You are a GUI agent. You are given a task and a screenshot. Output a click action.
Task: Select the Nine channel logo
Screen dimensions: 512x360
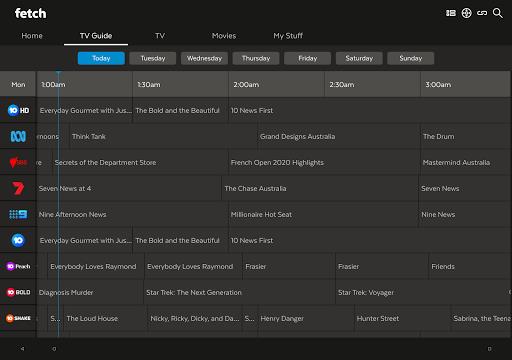[18, 214]
